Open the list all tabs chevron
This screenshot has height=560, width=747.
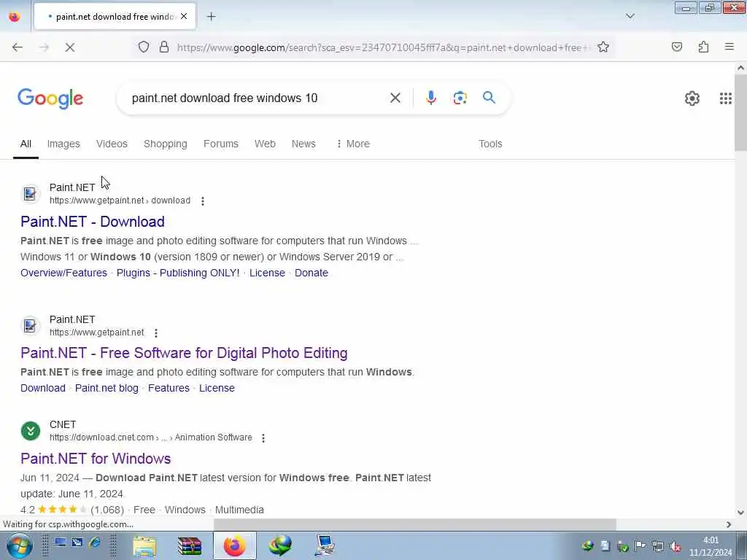[x=630, y=16]
